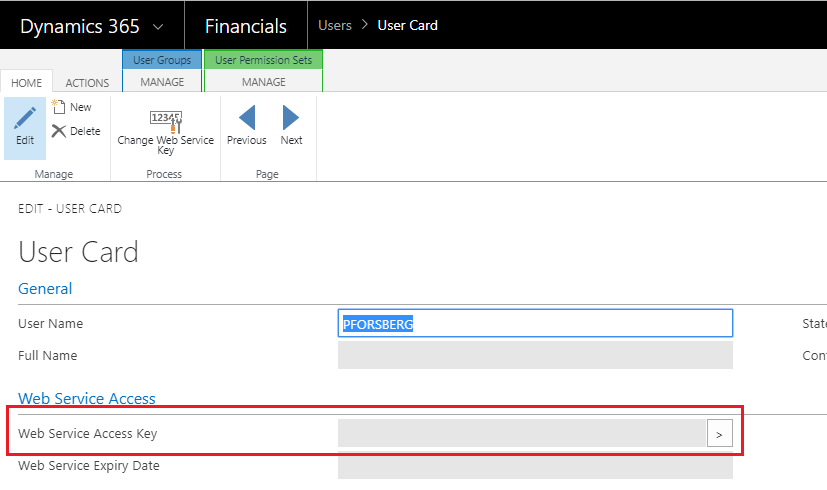The height and width of the screenshot is (490, 827).
Task: Open Change Web Service Key action
Action: [x=165, y=129]
